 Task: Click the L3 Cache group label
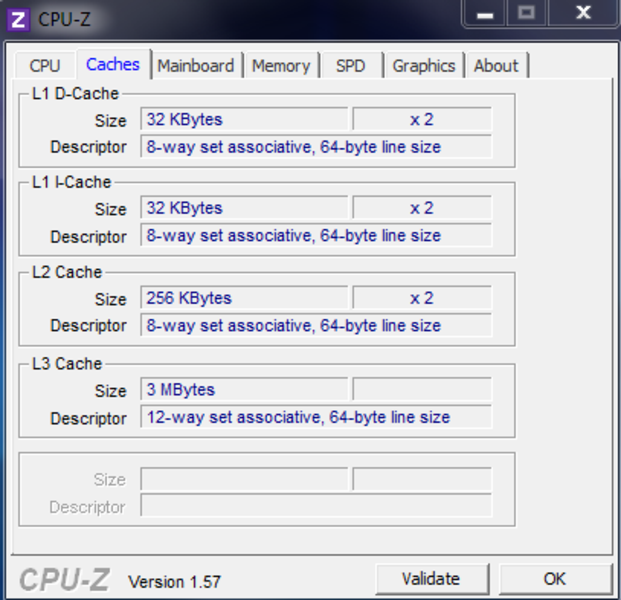67,364
